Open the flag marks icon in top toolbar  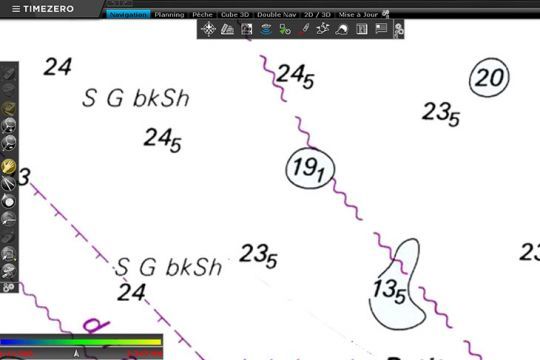click(381, 29)
